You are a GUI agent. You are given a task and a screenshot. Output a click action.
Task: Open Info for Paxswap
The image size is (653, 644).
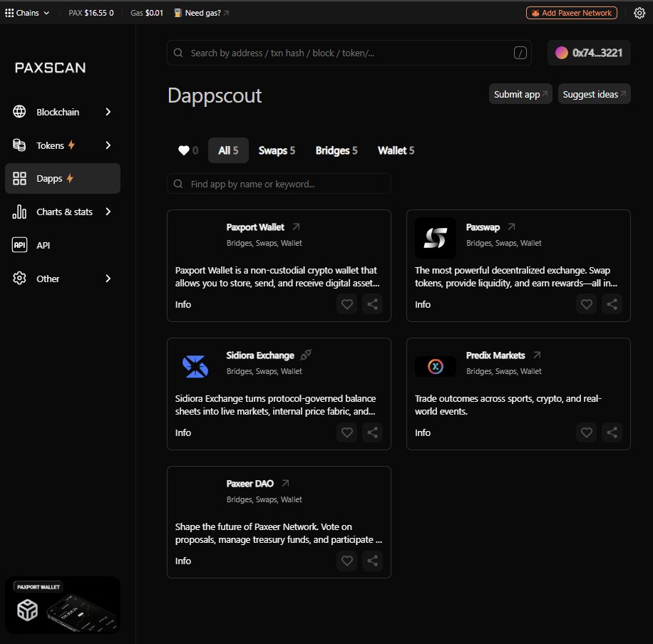click(422, 304)
